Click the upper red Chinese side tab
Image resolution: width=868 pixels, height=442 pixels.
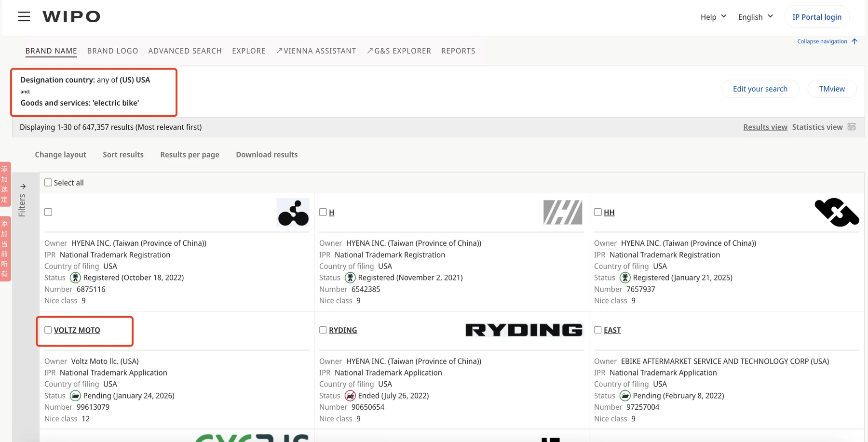pos(5,184)
